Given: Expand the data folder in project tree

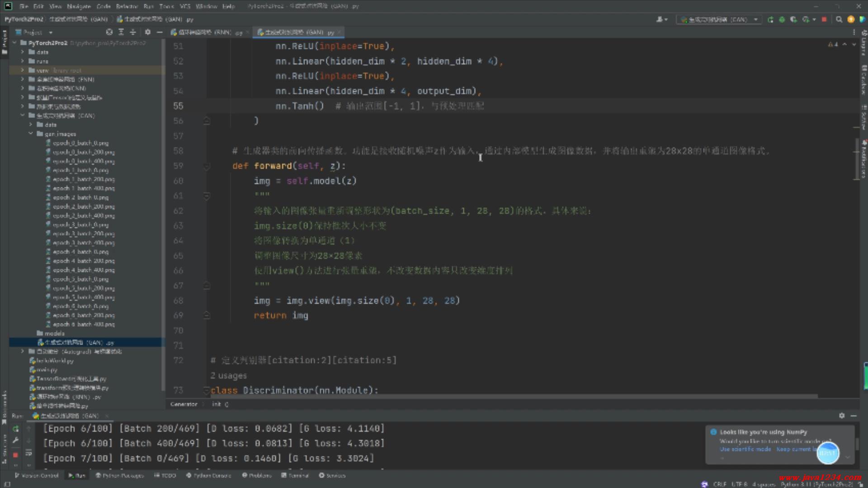Looking at the screenshot, I should coord(22,52).
